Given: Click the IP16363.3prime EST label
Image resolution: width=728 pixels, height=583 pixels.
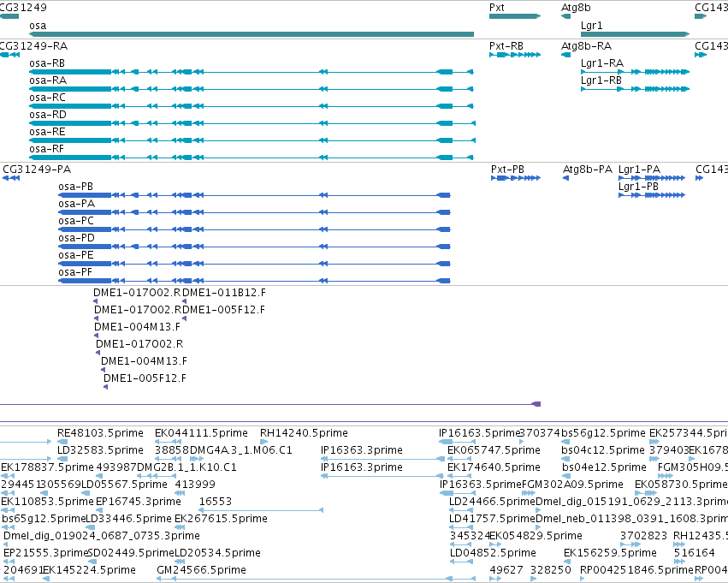Looking at the screenshot, I should [x=362, y=450].
